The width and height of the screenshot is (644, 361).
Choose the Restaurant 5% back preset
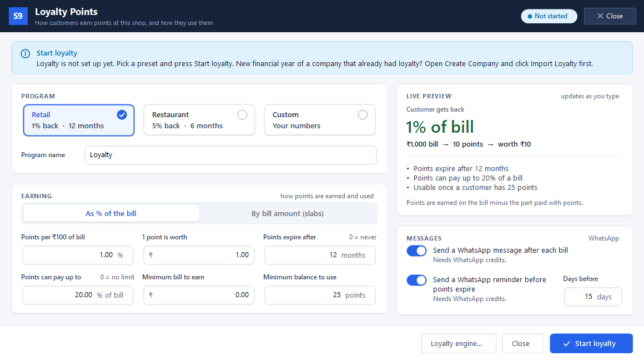[199, 120]
